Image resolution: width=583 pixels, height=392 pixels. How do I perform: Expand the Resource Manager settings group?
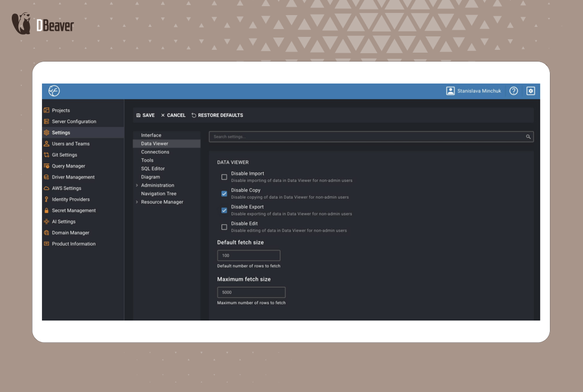coord(136,202)
